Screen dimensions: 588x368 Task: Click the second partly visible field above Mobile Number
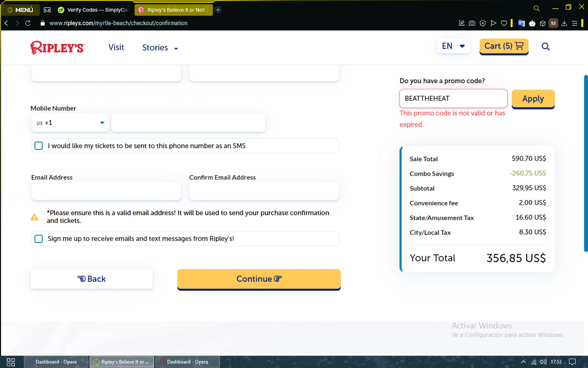coord(264,73)
